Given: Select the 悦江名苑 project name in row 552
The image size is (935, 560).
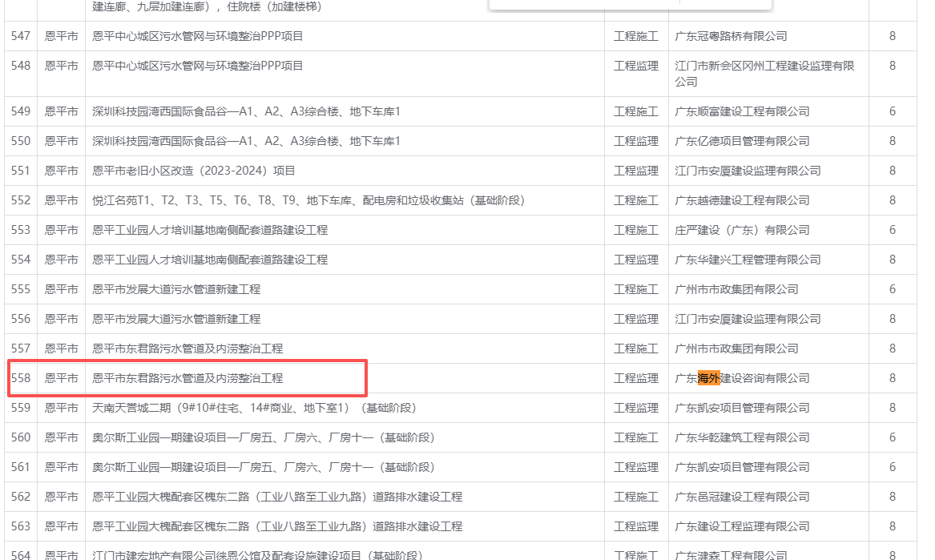Looking at the screenshot, I should 308,200.
